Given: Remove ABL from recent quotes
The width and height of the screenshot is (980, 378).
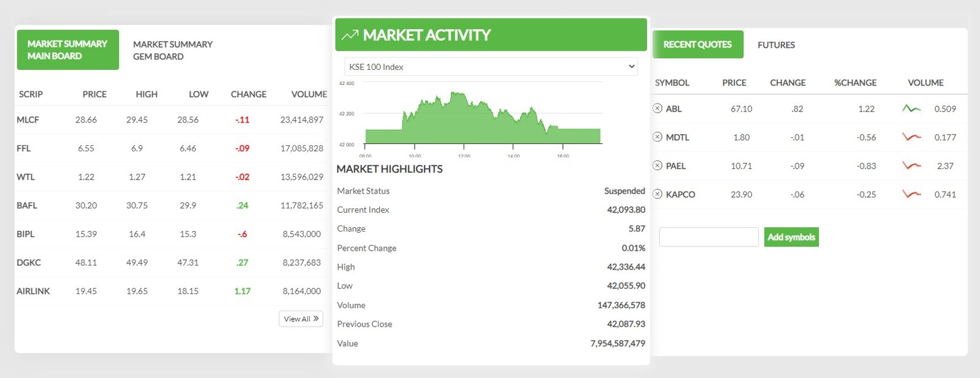Looking at the screenshot, I should click(657, 108).
